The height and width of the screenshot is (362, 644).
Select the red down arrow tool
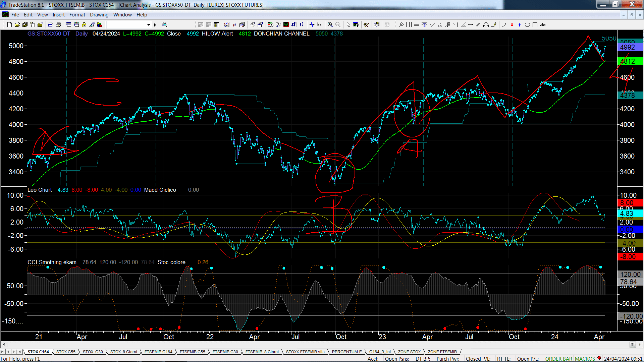click(x=512, y=24)
